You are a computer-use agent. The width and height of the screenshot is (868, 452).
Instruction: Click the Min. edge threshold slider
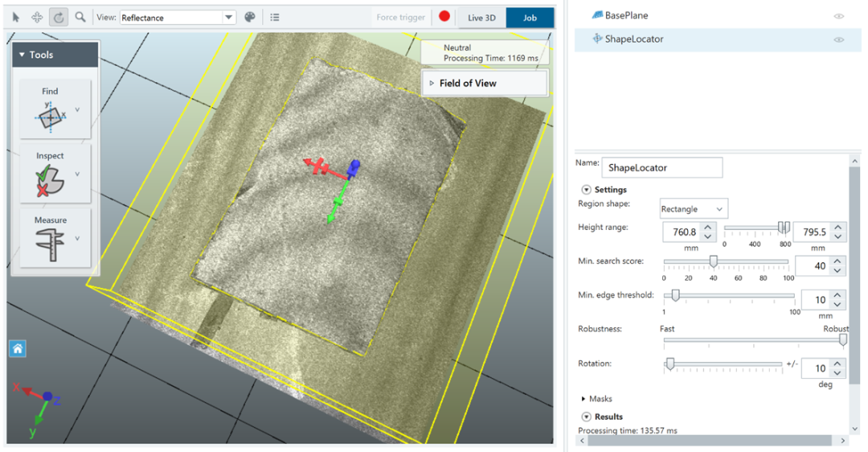[x=730, y=295]
